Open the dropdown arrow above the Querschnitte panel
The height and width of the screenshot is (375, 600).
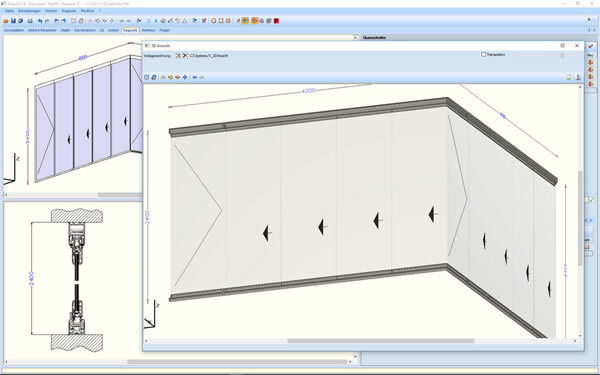coord(355,38)
